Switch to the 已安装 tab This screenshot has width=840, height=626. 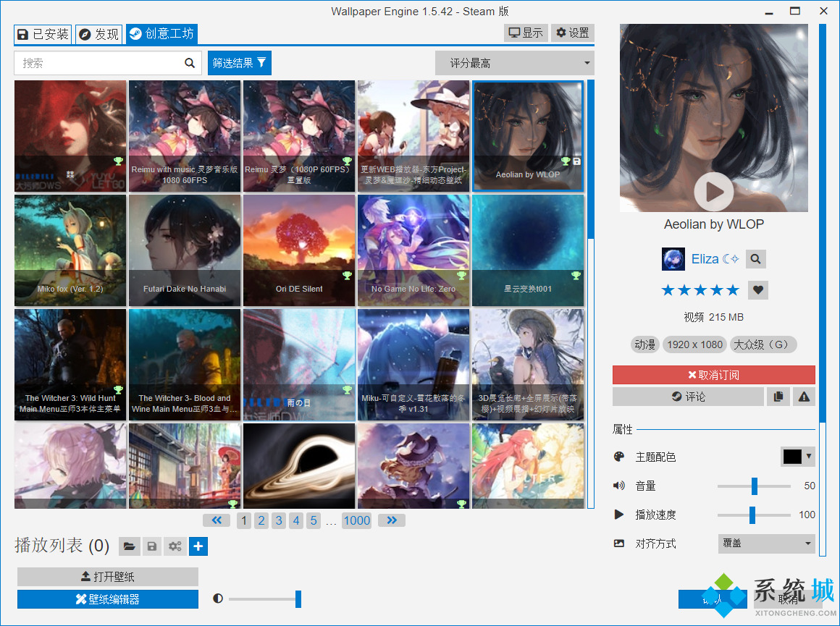click(x=42, y=33)
